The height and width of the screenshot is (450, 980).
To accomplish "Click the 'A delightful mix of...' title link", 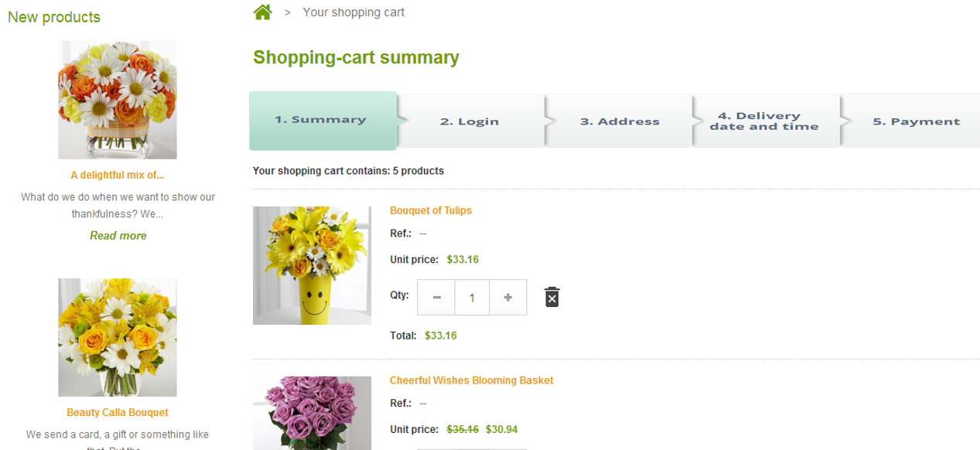I will [118, 176].
